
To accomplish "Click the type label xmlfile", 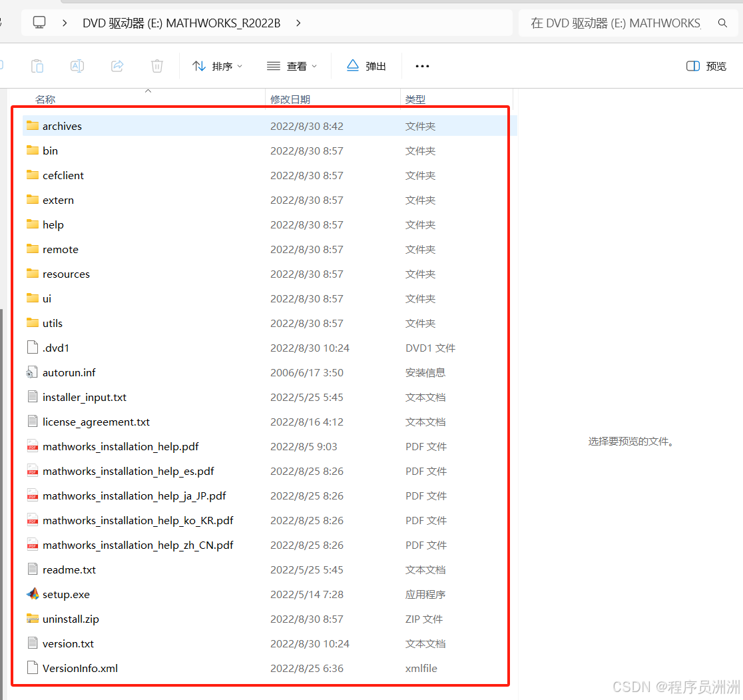I will point(421,668).
